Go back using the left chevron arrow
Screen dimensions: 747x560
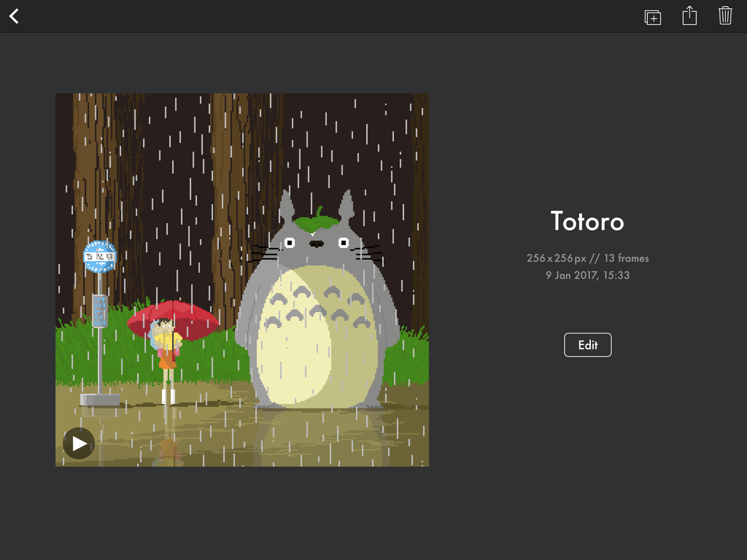[14, 16]
